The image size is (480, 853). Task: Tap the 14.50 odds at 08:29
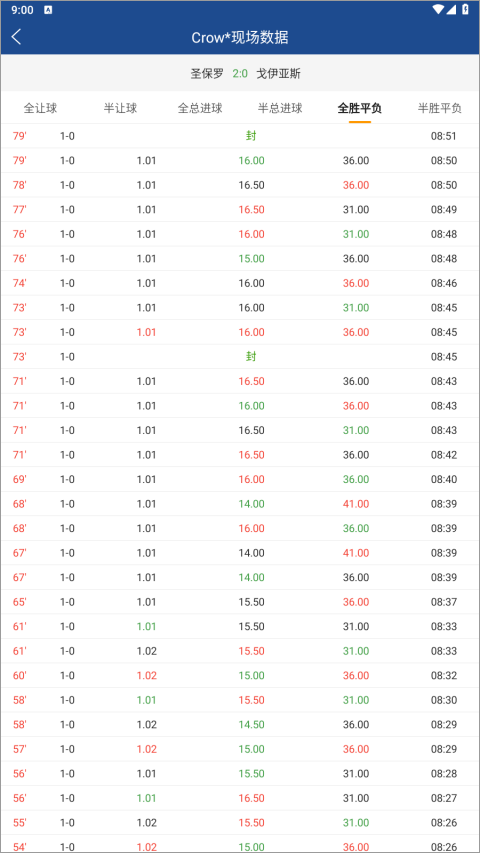(251, 725)
